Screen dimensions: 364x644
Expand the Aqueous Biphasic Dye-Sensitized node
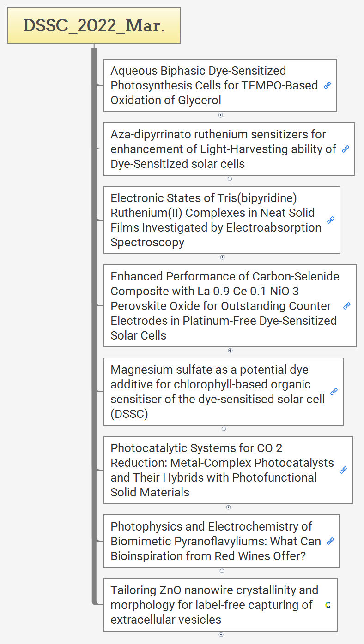click(x=220, y=115)
